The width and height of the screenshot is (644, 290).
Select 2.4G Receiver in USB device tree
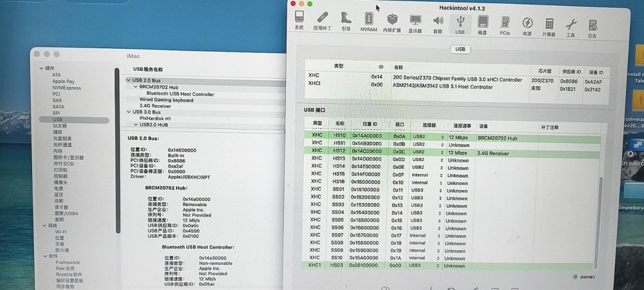click(155, 106)
